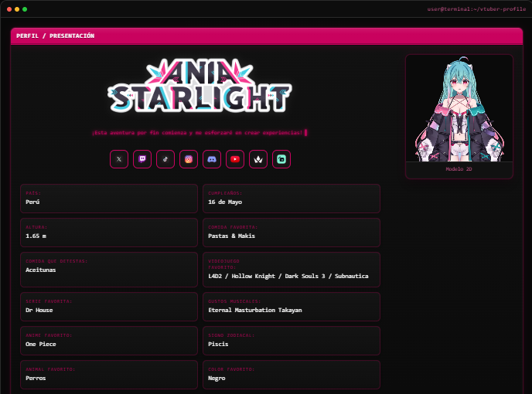View the Modelo 2D character image

[x=459, y=108]
